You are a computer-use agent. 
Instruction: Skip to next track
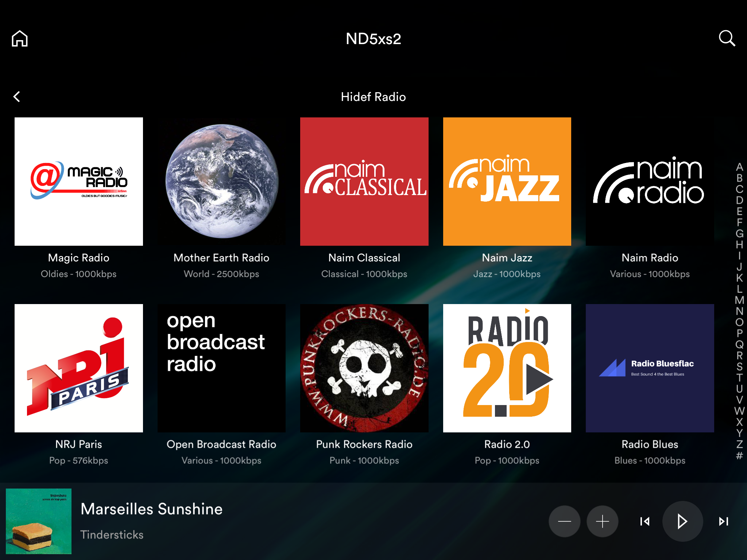[723, 521]
